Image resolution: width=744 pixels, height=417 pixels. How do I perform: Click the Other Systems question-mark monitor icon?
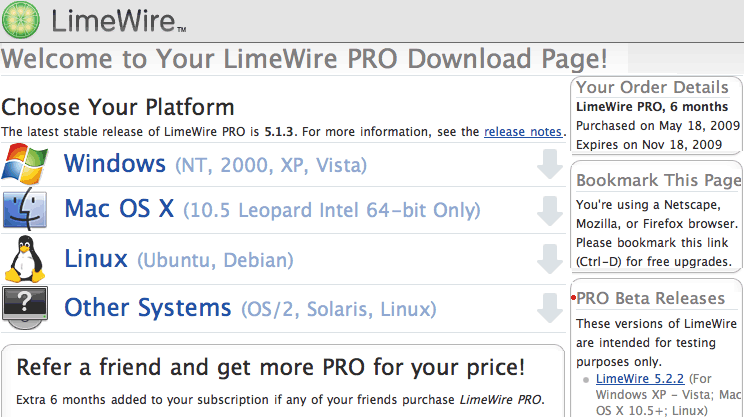click(x=25, y=308)
